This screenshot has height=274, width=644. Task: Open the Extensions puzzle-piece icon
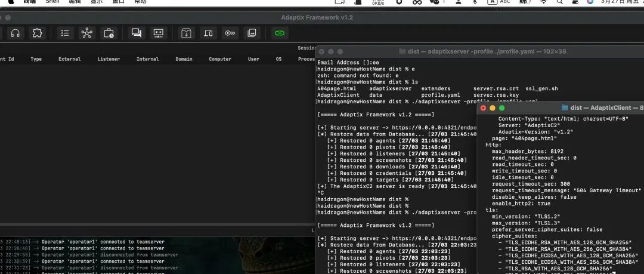[x=38, y=33]
